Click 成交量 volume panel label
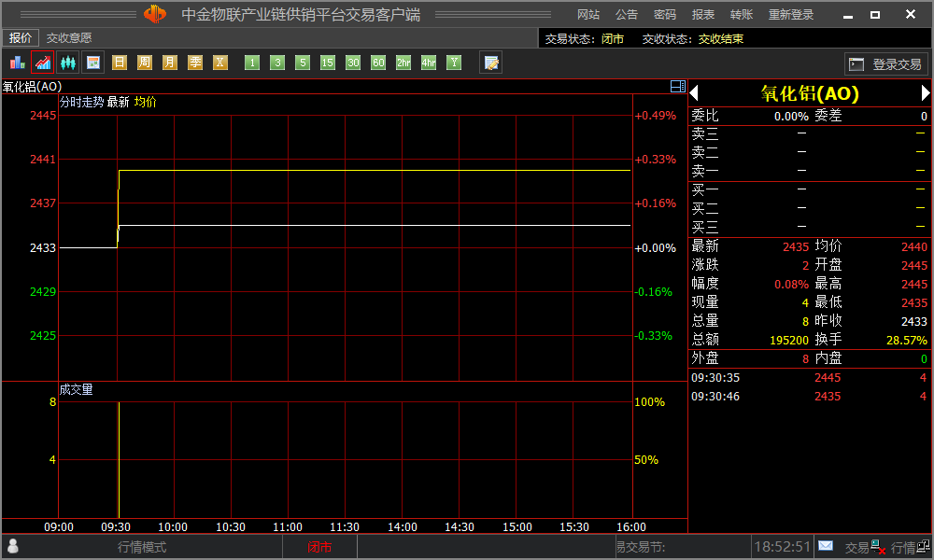The image size is (934, 560). pos(77,389)
